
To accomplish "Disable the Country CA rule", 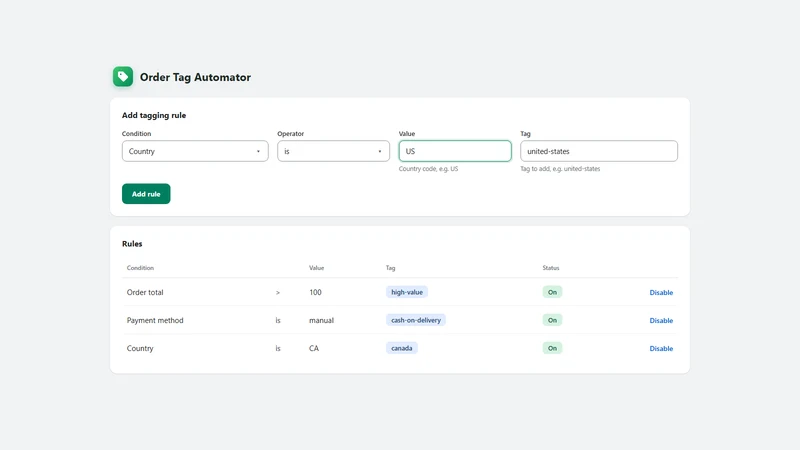I will click(x=661, y=348).
